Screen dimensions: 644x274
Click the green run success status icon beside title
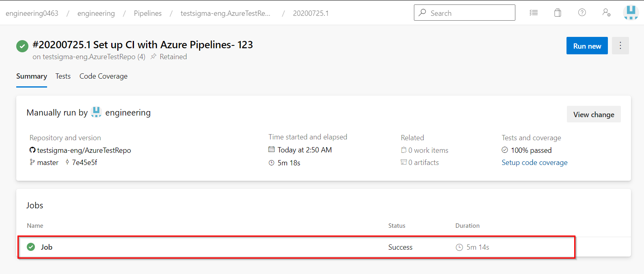(x=22, y=46)
